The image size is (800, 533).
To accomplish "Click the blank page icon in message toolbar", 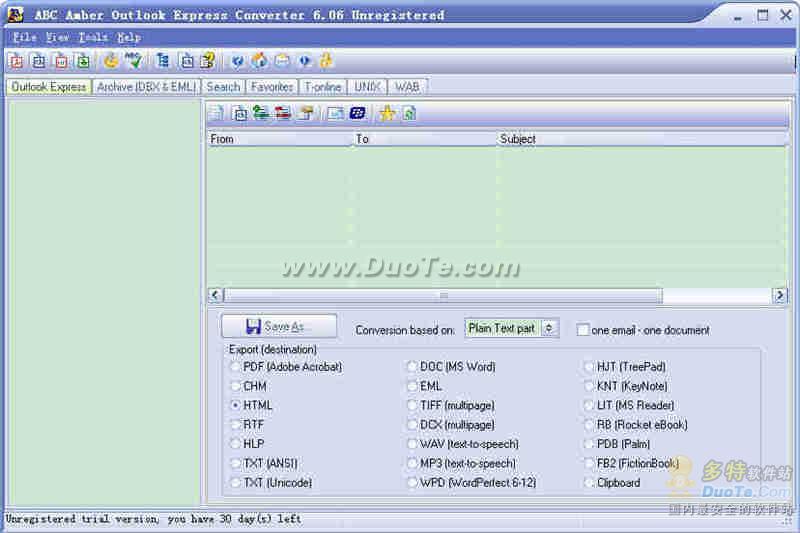I will coord(217,113).
